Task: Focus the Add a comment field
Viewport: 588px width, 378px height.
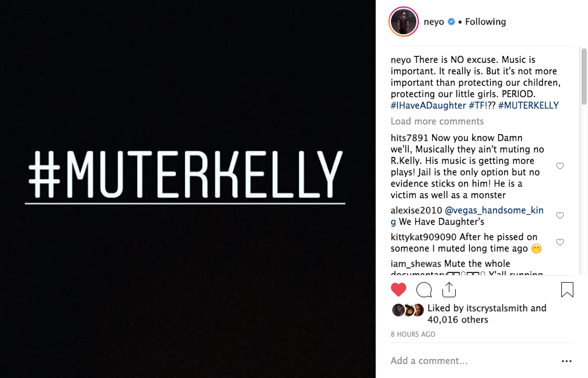Action: [470, 361]
